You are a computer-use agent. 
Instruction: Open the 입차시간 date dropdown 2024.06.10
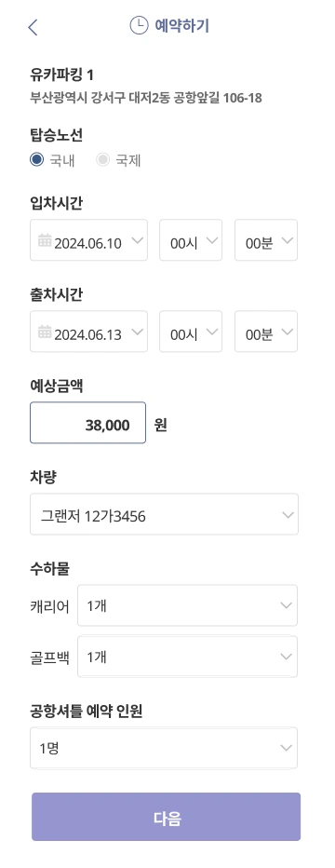(x=89, y=240)
